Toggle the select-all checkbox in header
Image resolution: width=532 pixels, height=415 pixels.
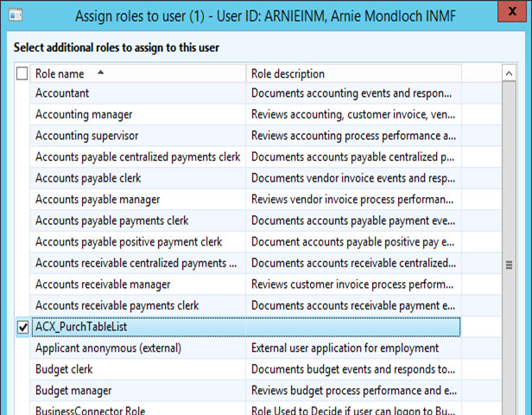[22, 74]
